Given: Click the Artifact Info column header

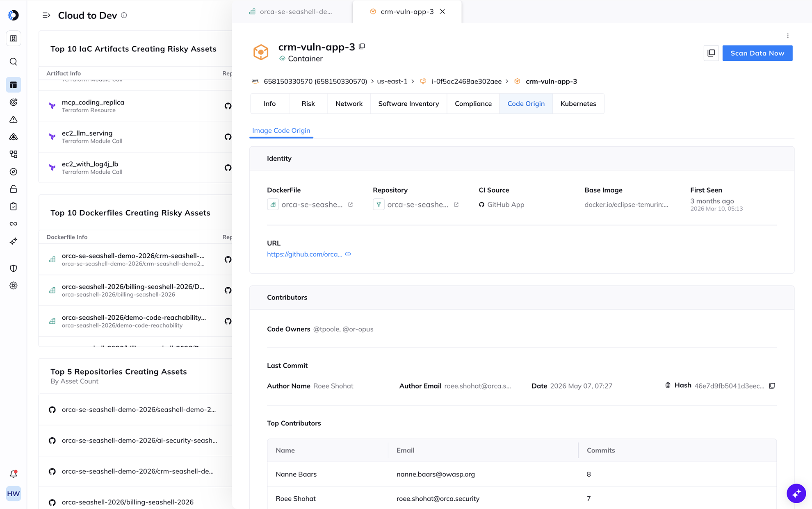Looking at the screenshot, I should tap(64, 73).
